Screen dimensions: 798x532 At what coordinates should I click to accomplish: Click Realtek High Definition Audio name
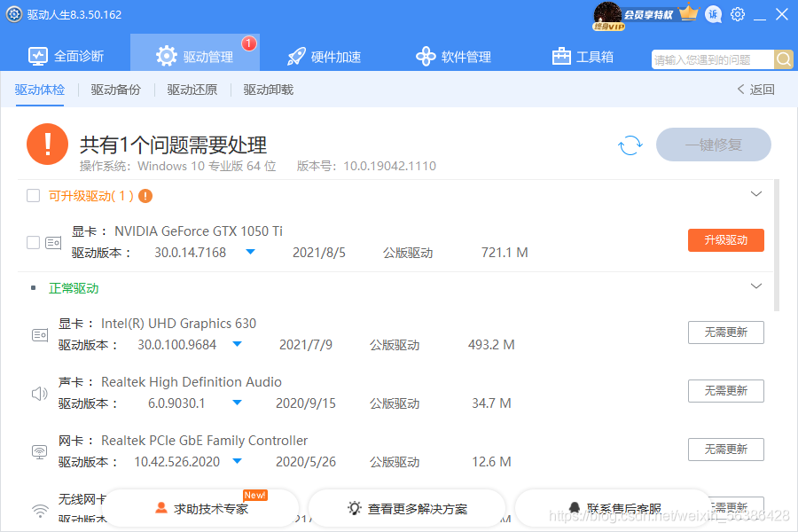tap(192, 382)
